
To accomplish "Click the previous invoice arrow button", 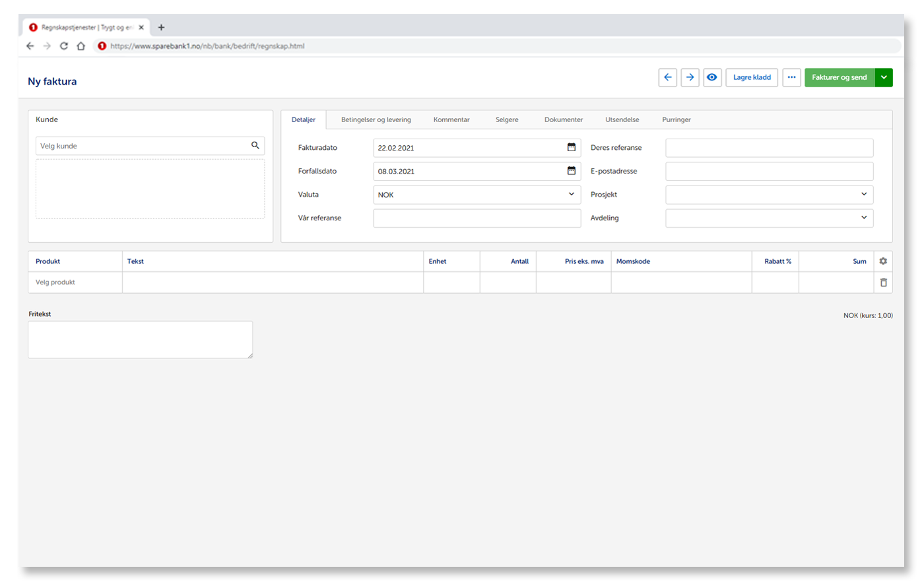I will pos(667,77).
